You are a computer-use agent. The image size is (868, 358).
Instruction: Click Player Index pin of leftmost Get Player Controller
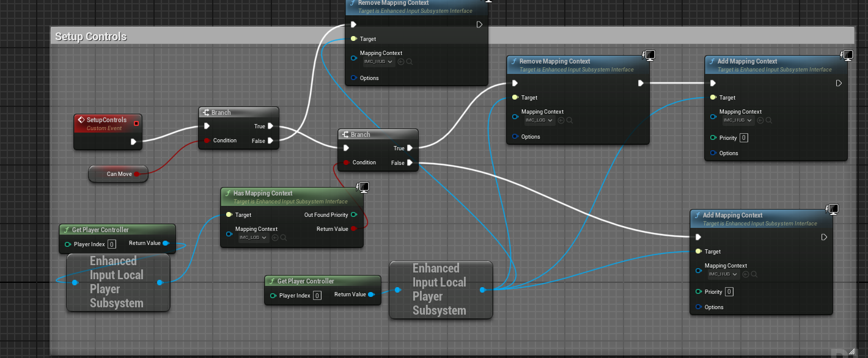point(67,244)
